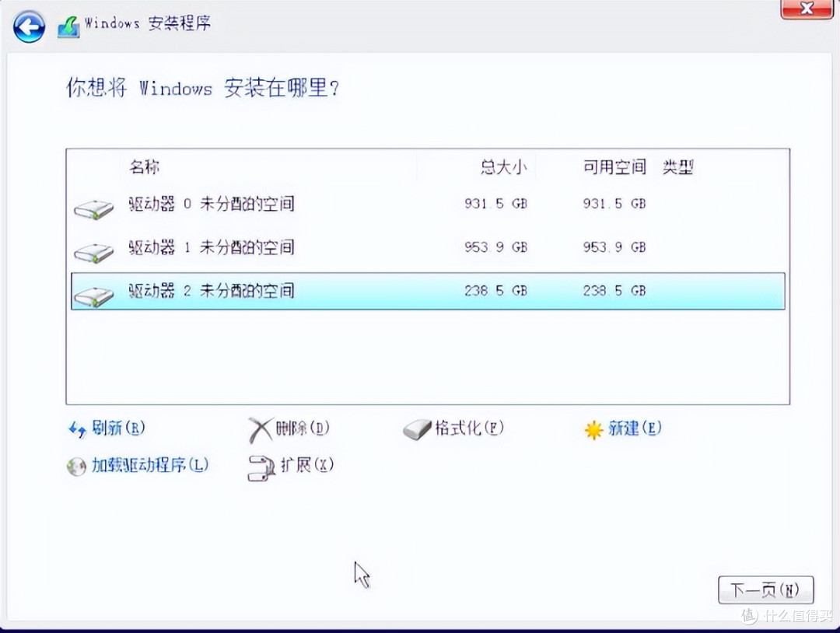Click free space 931.5 GB of drive 0
The image size is (840, 633).
[x=614, y=204]
